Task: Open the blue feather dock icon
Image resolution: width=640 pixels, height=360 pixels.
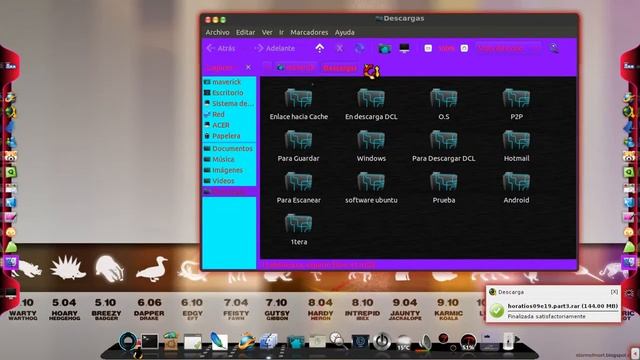Action: 219,341
